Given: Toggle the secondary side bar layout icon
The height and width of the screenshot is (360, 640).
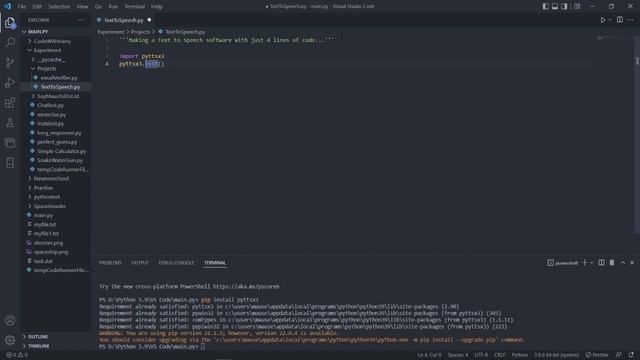Looking at the screenshot, I should [x=564, y=7].
